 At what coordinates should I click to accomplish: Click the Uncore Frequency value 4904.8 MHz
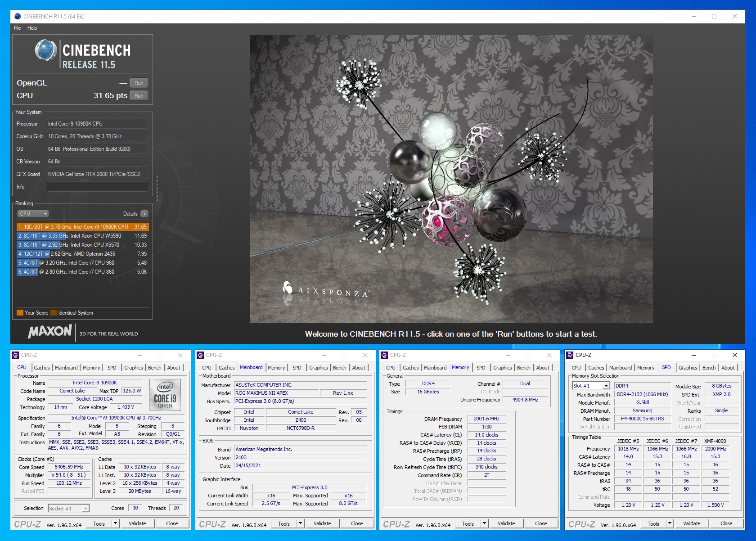(525, 400)
